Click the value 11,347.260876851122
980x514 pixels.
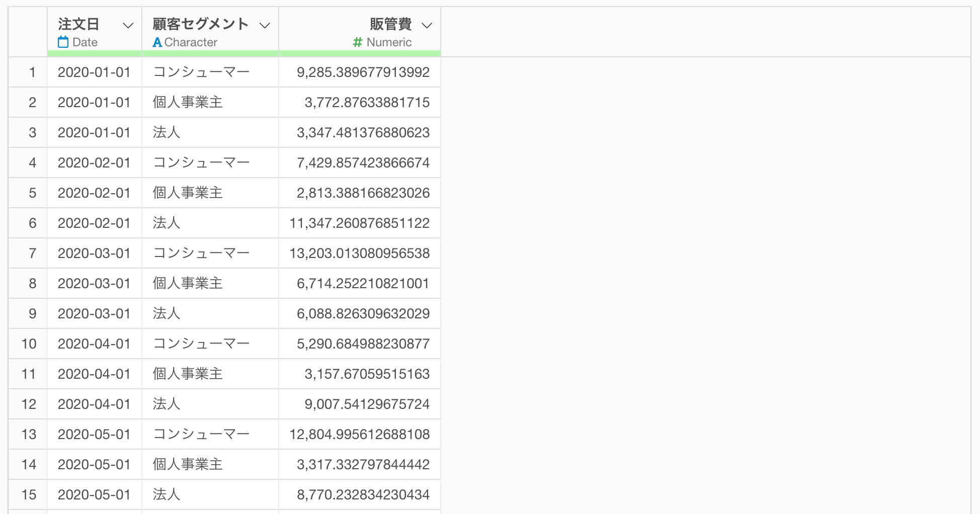360,223
